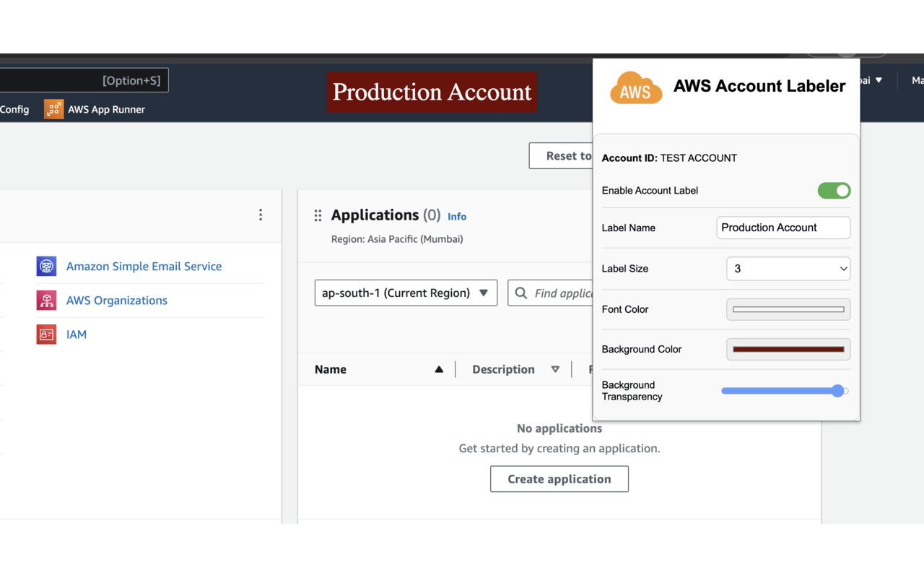Switch to the AWS Account Labeler popup header
The height and width of the screenshot is (578, 924).
pos(759,86)
